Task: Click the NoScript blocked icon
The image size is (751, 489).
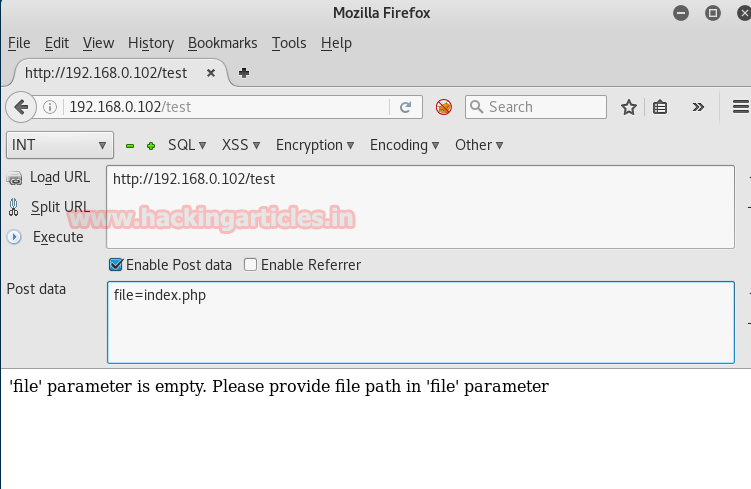Action: pos(444,107)
